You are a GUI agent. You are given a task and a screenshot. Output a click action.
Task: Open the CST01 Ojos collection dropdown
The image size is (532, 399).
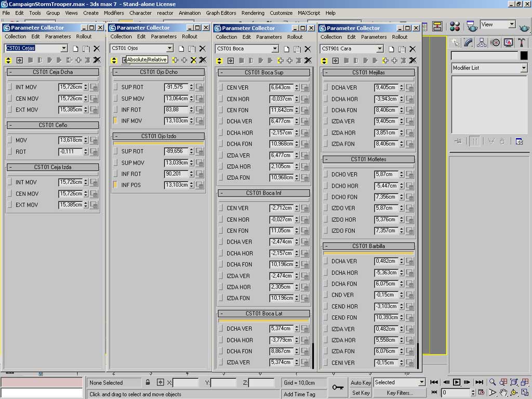point(170,48)
